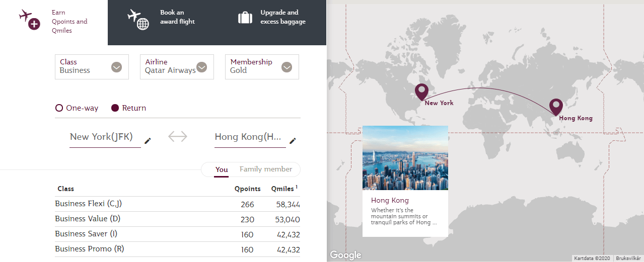The height and width of the screenshot is (262, 644).
Task: Click the Class column header
Action: point(66,189)
